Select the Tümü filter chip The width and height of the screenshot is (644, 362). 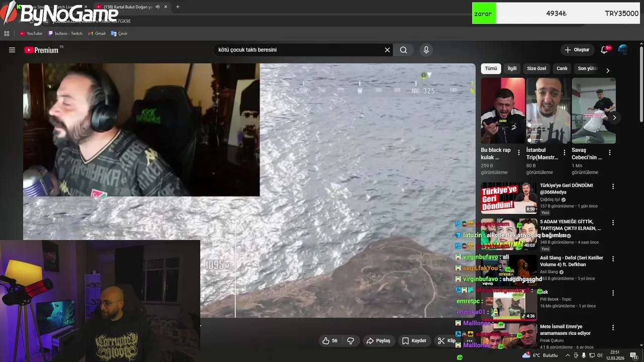pyautogui.click(x=491, y=68)
